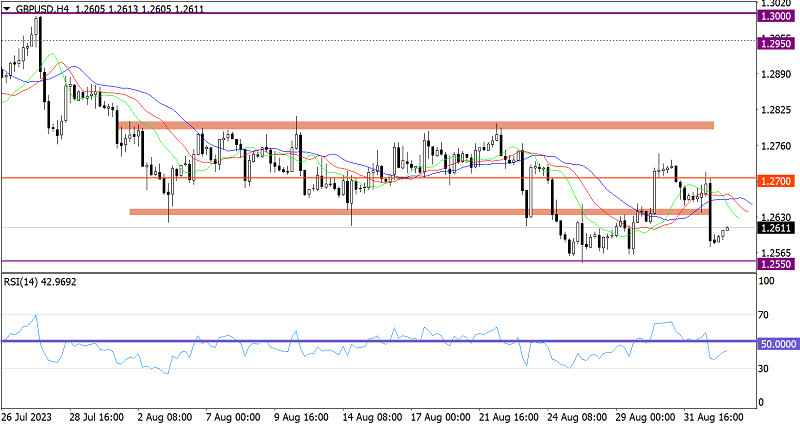800x426 pixels.
Task: Select the blue RSI 50 level line
Action: [378, 341]
